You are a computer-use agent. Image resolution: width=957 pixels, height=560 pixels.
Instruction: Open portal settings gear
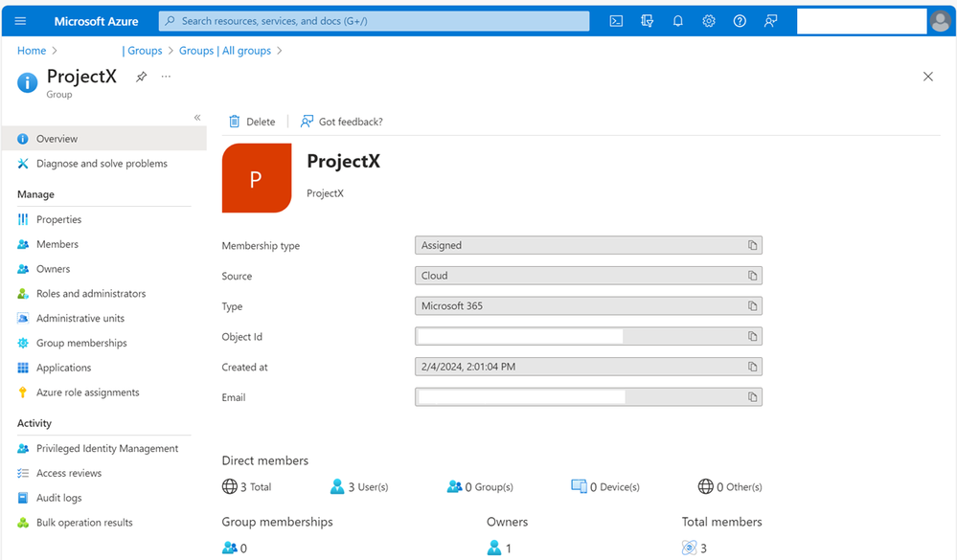click(709, 21)
